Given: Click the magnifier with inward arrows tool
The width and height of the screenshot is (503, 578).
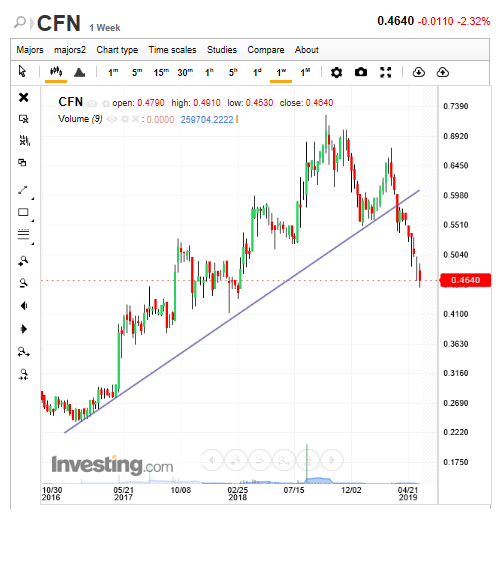Looking at the screenshot, I should [x=24, y=374].
